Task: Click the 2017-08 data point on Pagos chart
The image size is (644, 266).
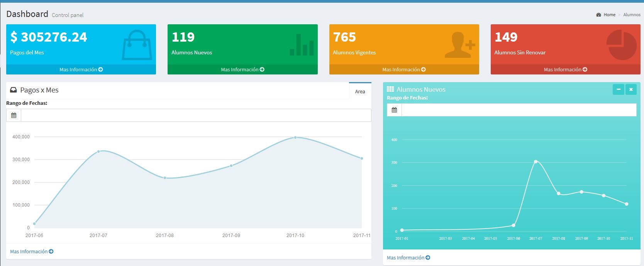Action: [165, 178]
